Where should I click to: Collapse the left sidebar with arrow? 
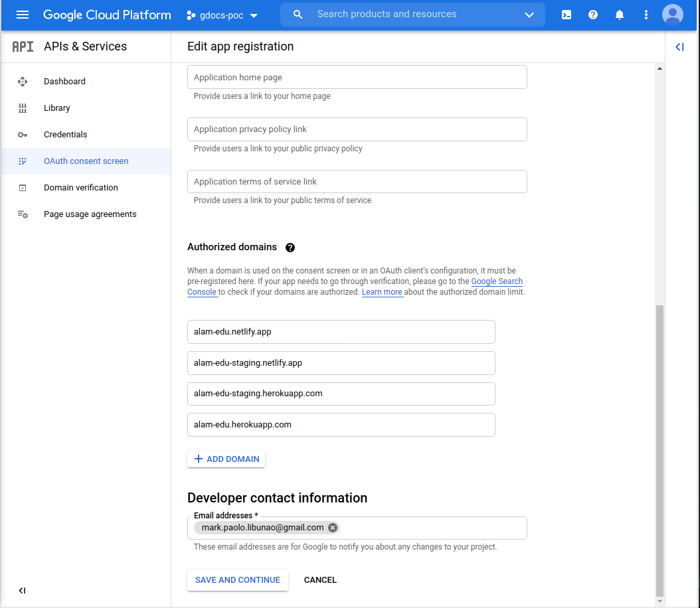(x=22, y=591)
